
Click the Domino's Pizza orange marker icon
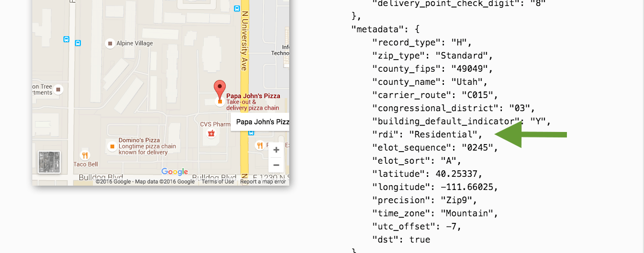click(x=112, y=146)
